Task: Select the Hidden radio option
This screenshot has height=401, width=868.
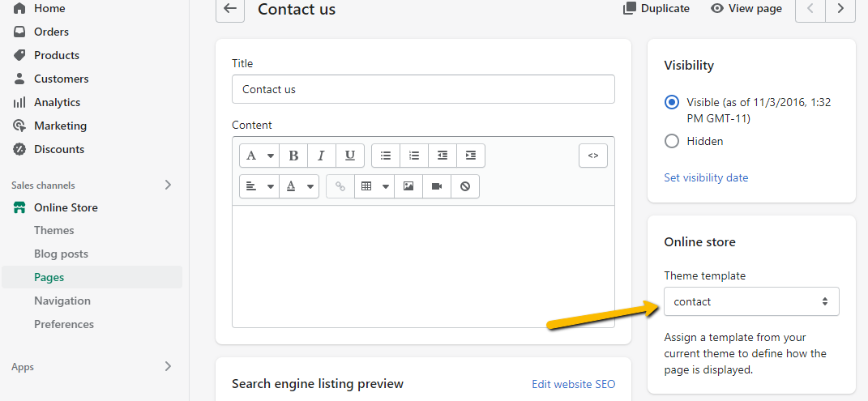Action: tap(671, 141)
